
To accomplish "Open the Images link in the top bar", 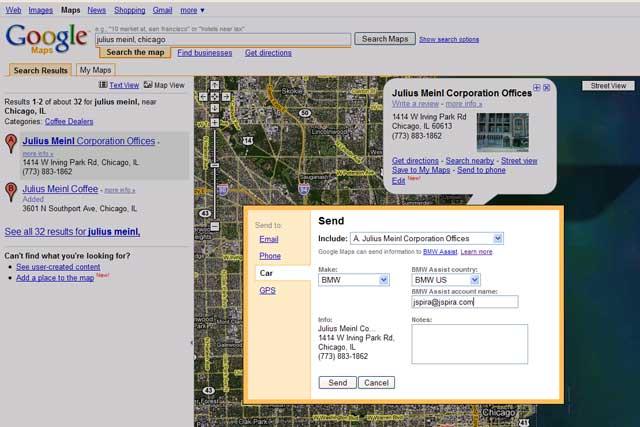I will click(40, 10).
